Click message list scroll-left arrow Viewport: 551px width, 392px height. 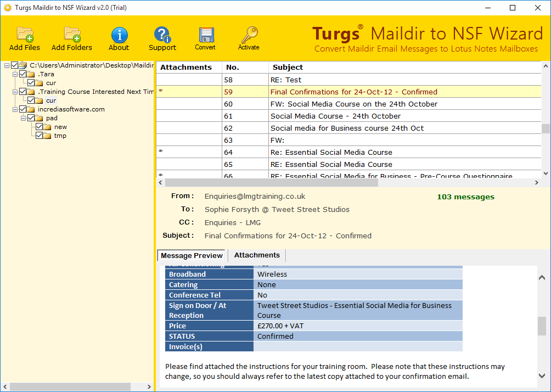coord(161,182)
